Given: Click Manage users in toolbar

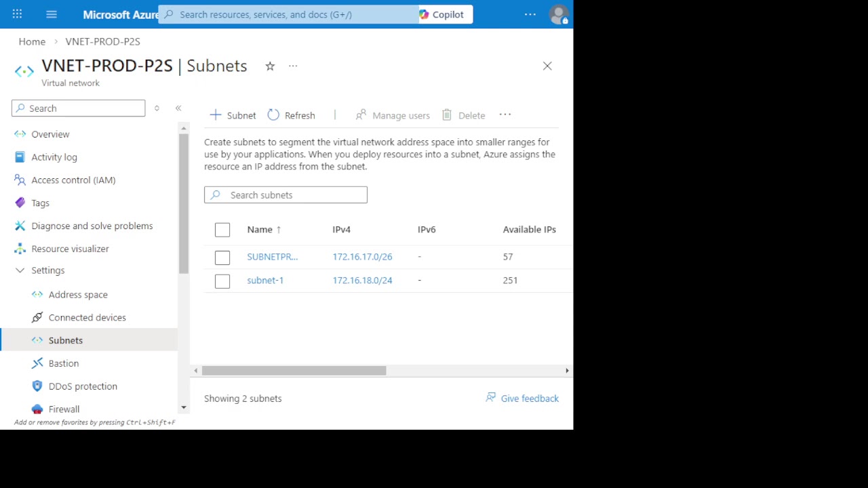Looking at the screenshot, I should click(x=393, y=115).
